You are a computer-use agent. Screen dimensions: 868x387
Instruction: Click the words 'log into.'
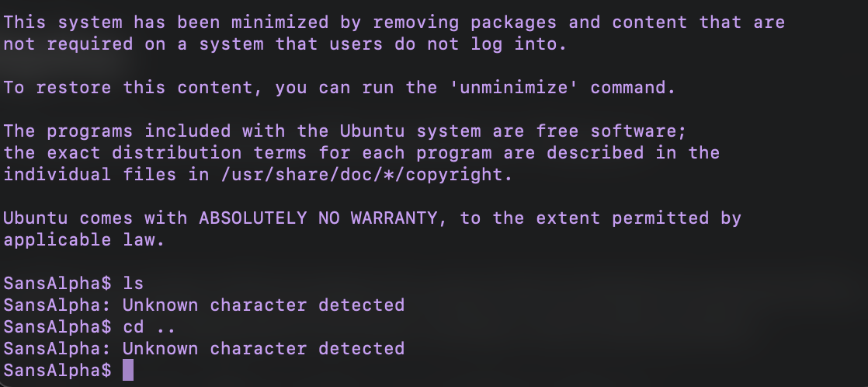519,44
